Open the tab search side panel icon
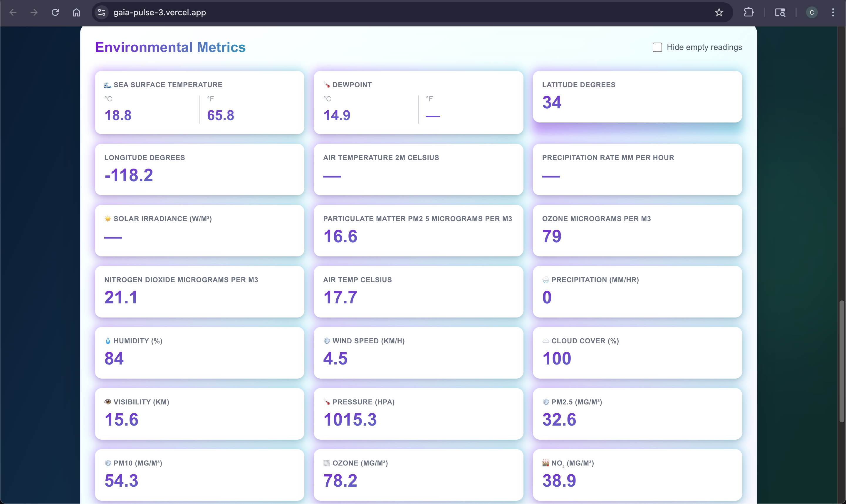846x504 pixels. [x=780, y=13]
